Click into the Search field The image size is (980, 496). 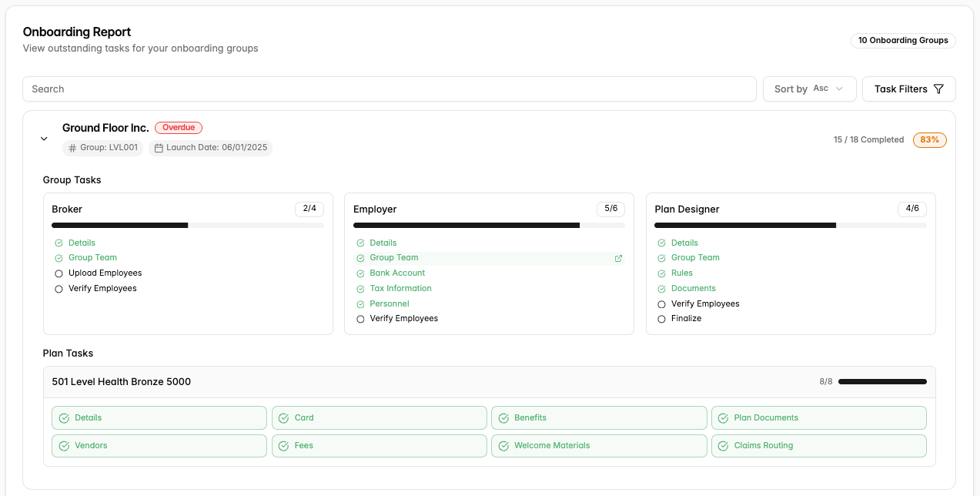[389, 89]
